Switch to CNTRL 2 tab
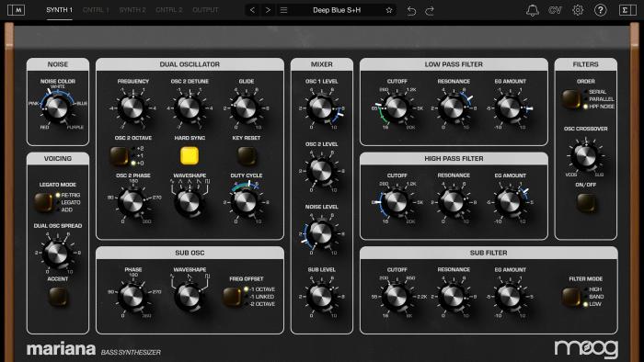The height and width of the screenshot is (362, 644). click(x=168, y=10)
